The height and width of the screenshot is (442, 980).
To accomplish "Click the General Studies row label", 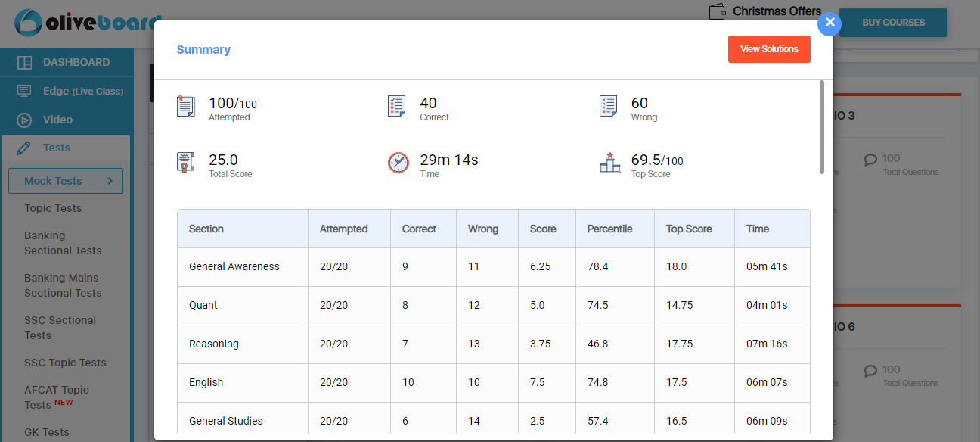I will [226, 421].
